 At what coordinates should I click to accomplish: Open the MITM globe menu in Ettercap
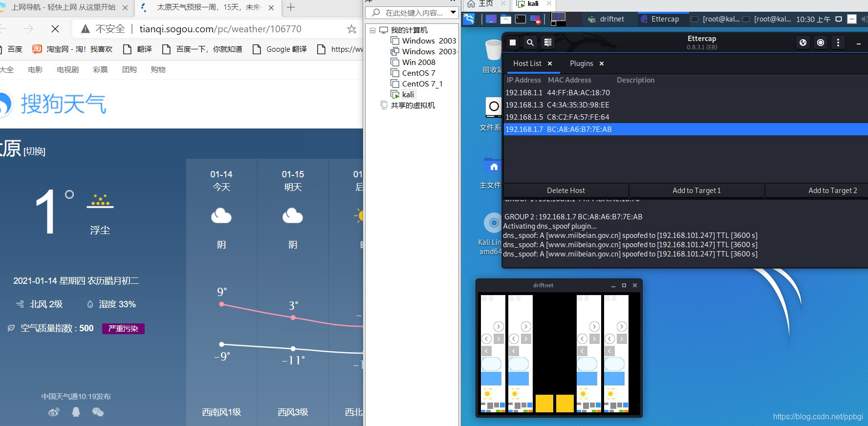803,43
